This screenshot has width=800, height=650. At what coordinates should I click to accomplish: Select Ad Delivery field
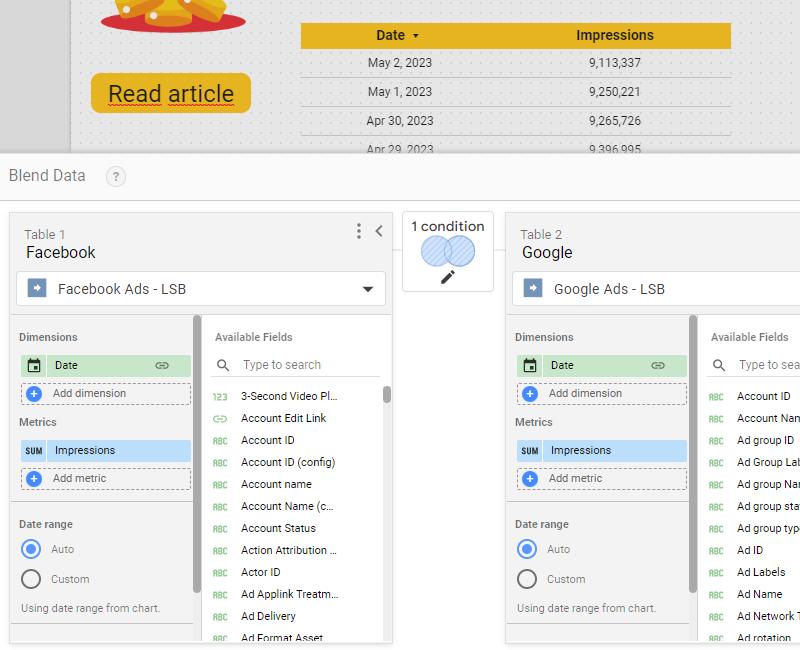[268, 616]
